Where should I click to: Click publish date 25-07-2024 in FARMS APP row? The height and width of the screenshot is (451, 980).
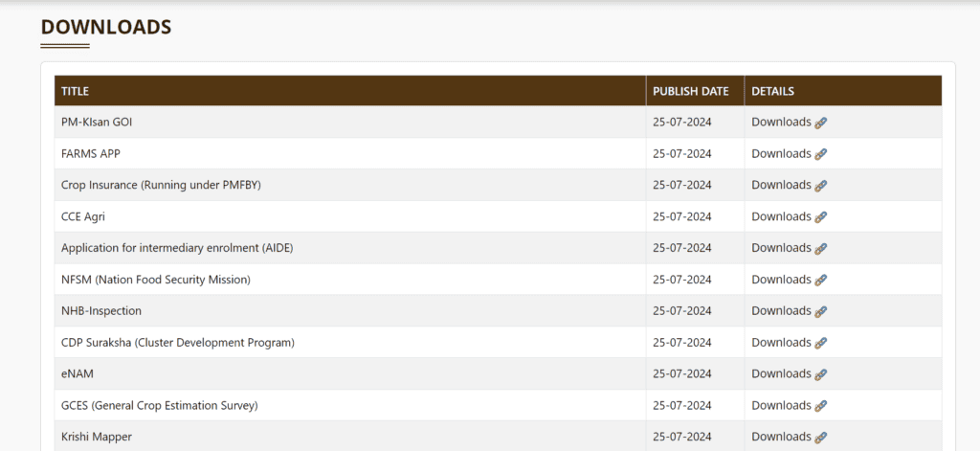coord(681,153)
